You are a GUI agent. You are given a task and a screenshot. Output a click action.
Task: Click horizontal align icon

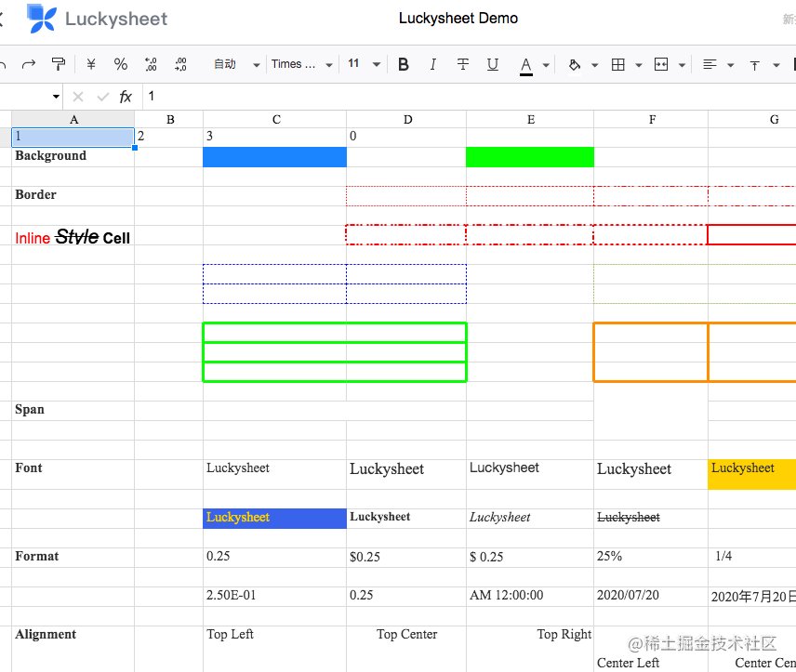pyautogui.click(x=710, y=64)
